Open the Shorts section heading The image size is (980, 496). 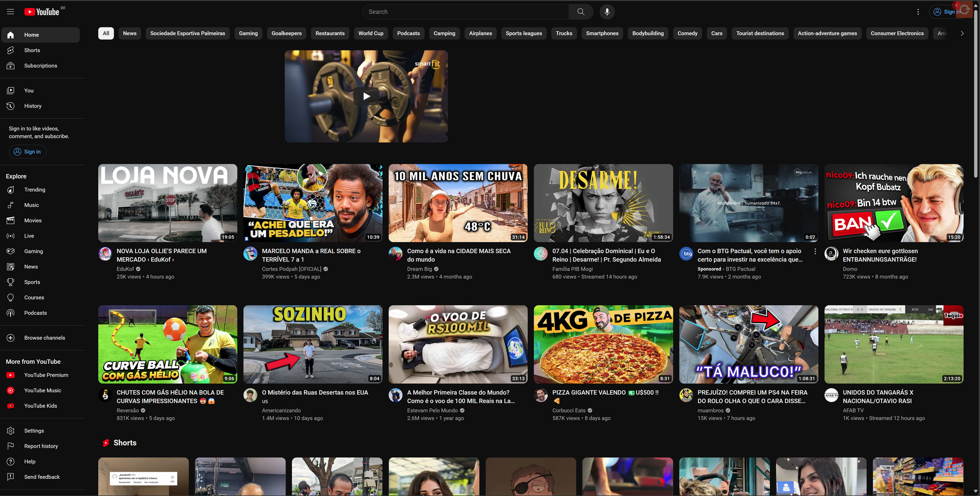[x=125, y=443]
